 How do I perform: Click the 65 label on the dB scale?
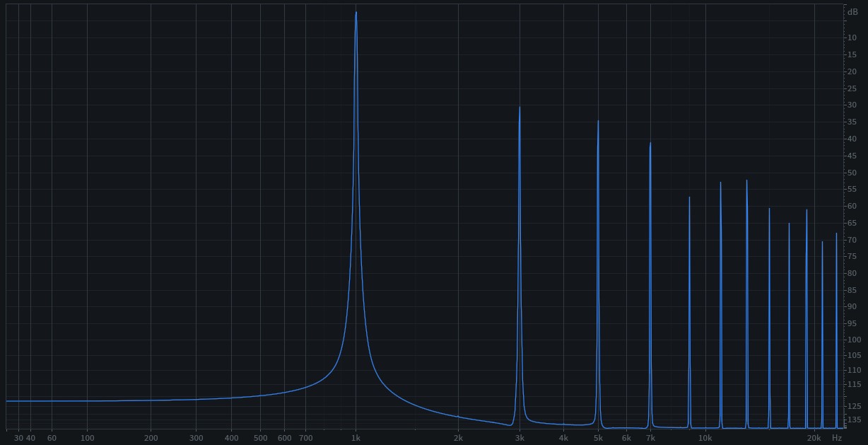(852, 224)
